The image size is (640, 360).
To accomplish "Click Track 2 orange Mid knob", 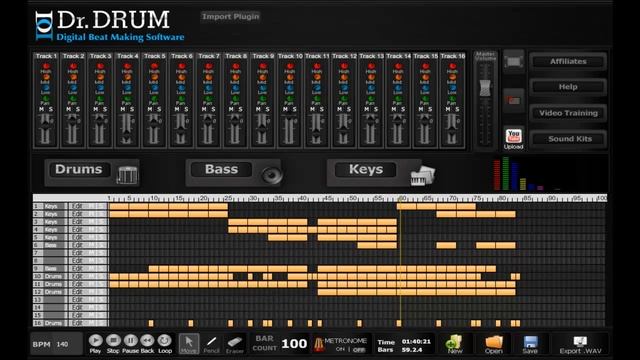I will tap(73, 77).
